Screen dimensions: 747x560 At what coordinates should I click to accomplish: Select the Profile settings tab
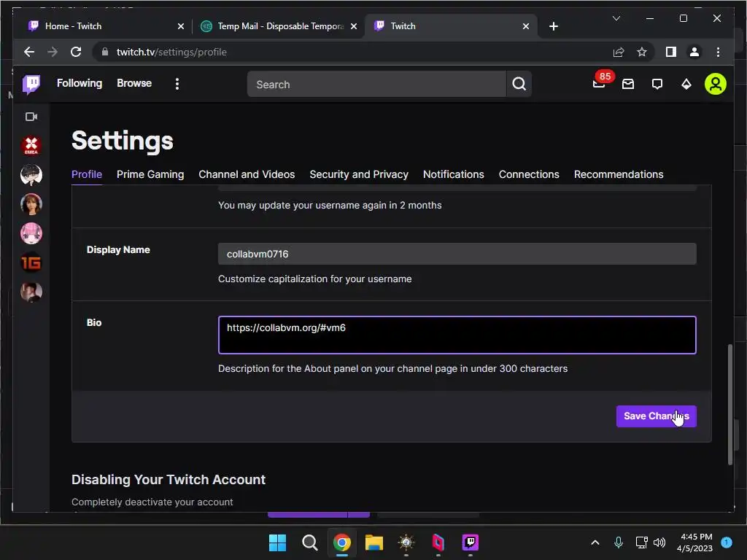(87, 174)
